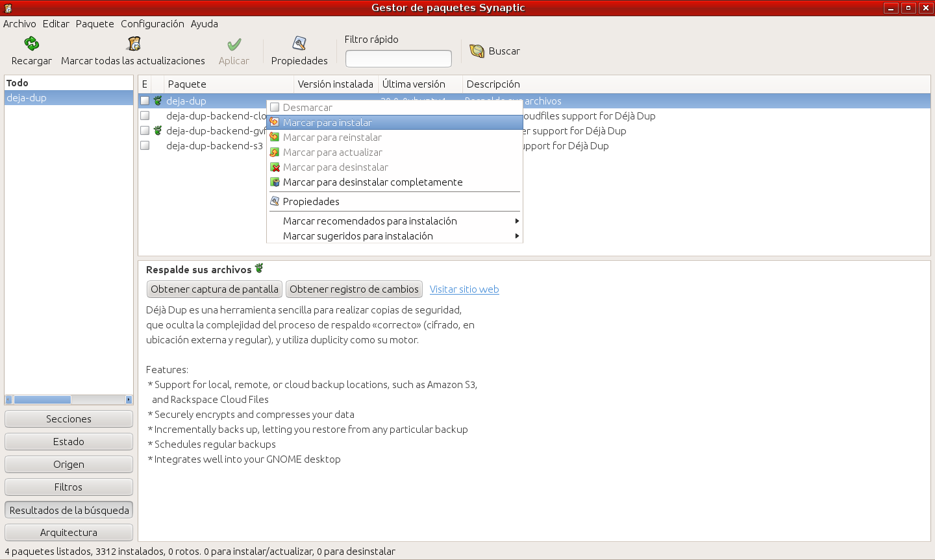Toggle the deja-dup package status checkbox

[x=145, y=101]
